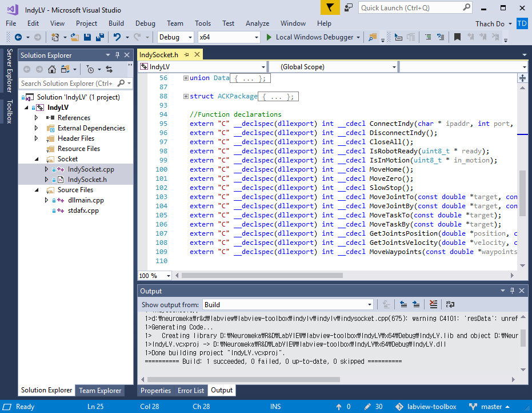Screen dimensions: 532x413
Task: Switch to the Error List tab
Action: pyautogui.click(x=191, y=391)
